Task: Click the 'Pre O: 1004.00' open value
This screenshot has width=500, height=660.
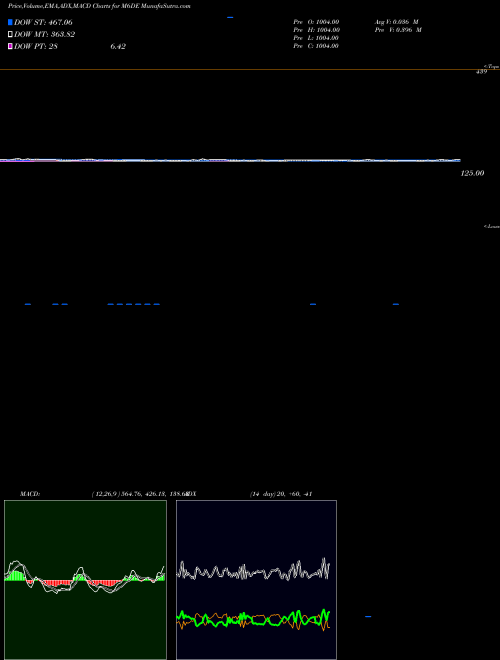Action: 316,22
